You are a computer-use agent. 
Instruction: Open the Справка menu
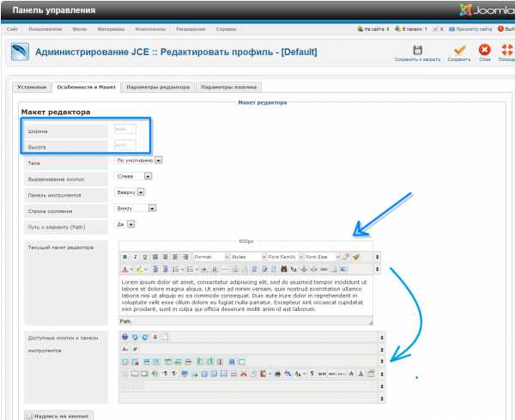(x=226, y=29)
